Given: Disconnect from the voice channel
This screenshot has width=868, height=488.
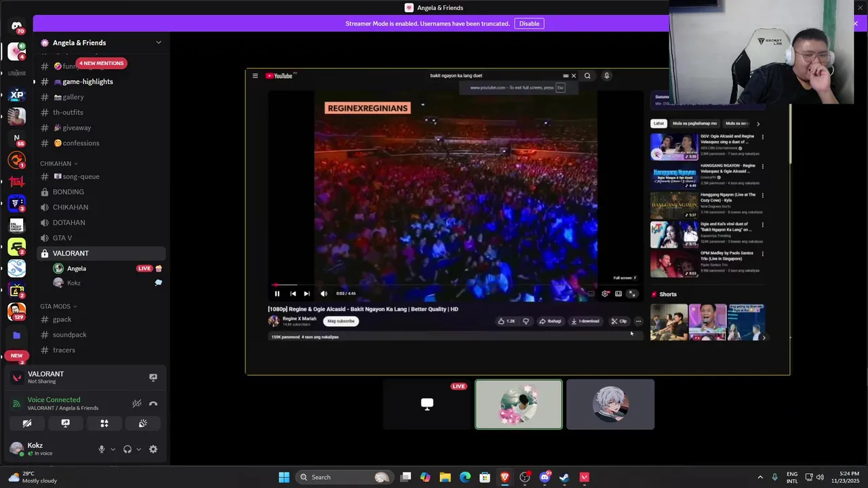Looking at the screenshot, I should [x=153, y=403].
